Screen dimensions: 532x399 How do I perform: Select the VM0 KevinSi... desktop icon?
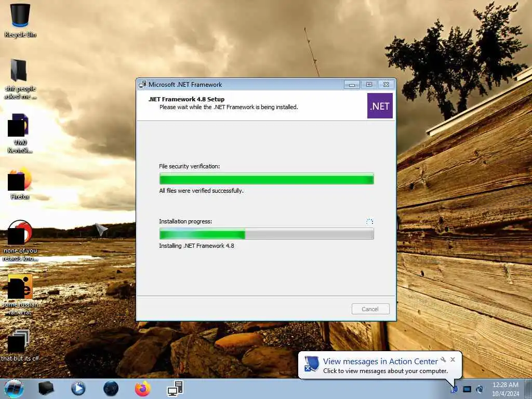click(20, 134)
